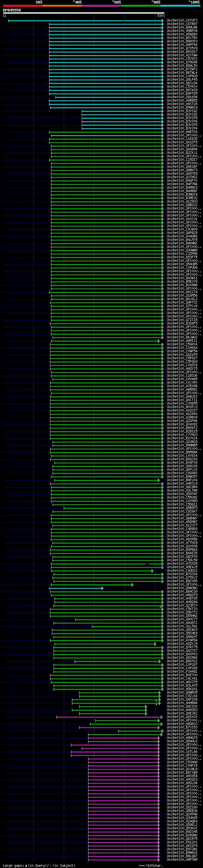This screenshot has height=868, width=203.
Task: Click hit UniRef100_A9VCY7
Action: click(x=182, y=620)
